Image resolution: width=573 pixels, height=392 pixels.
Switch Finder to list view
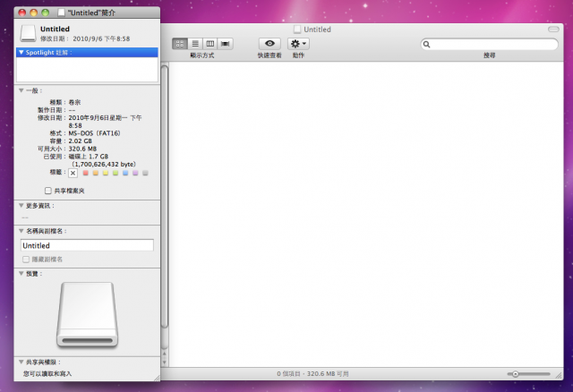[195, 44]
